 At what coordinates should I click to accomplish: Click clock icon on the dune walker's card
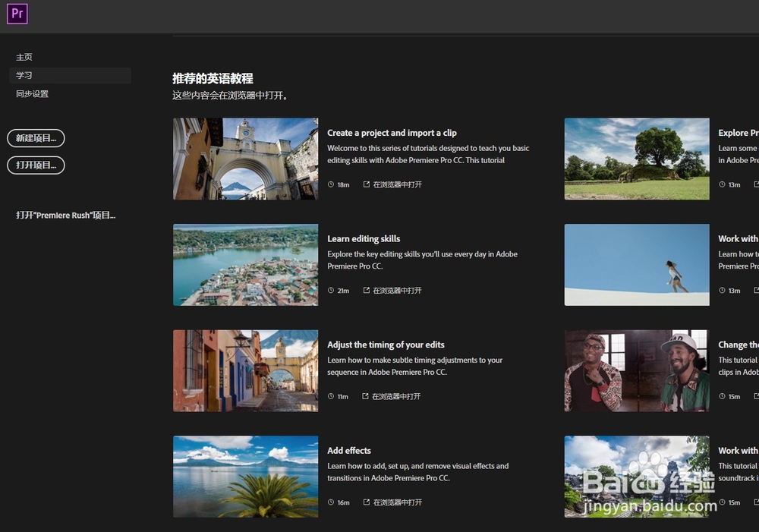point(722,291)
